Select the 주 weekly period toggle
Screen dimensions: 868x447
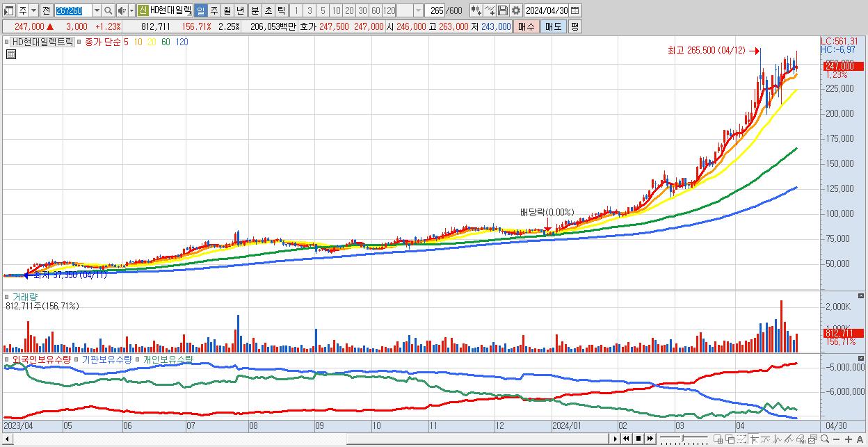pyautogui.click(x=214, y=10)
